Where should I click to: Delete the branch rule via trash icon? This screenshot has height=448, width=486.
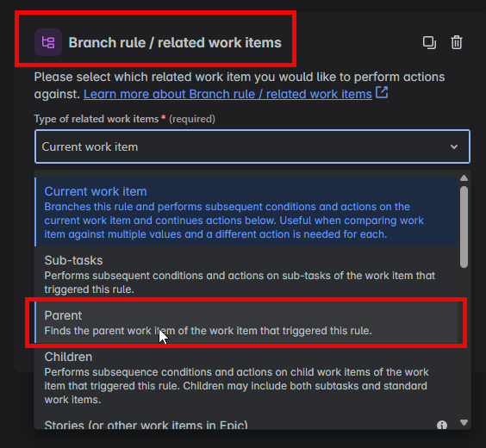coord(456,42)
